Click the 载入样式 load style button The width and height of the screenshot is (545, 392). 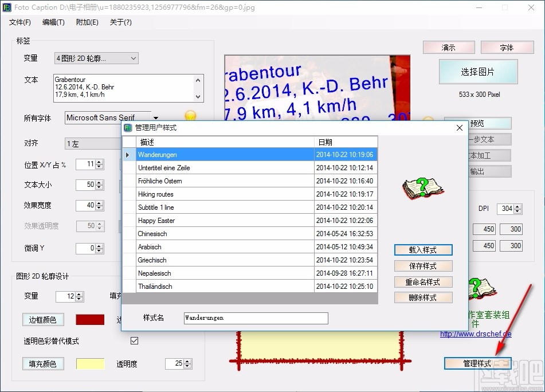[x=423, y=250]
